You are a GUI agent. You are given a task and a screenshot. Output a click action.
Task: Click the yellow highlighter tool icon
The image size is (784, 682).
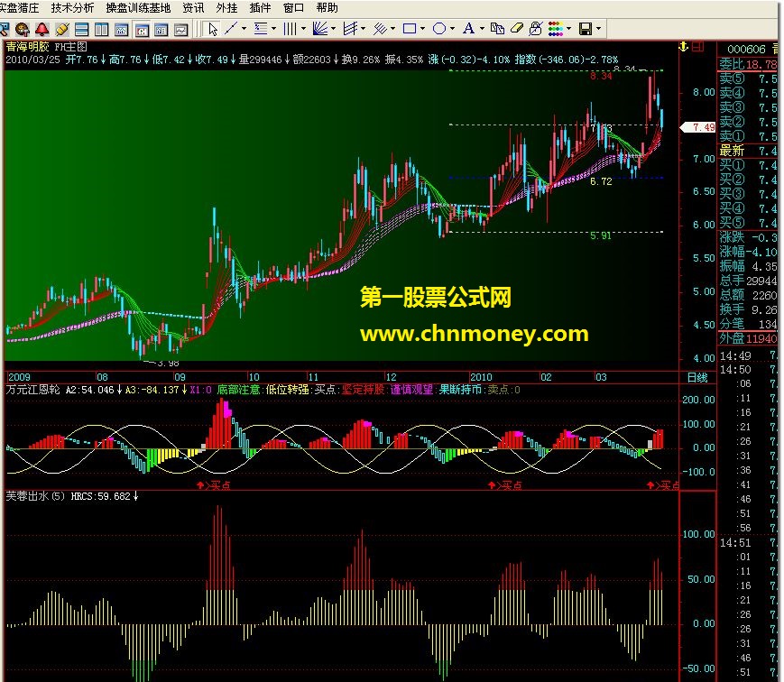tap(62, 30)
